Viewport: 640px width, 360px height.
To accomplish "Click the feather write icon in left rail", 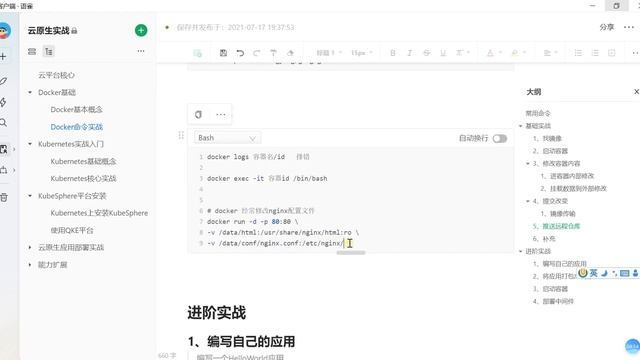I will (3, 81).
